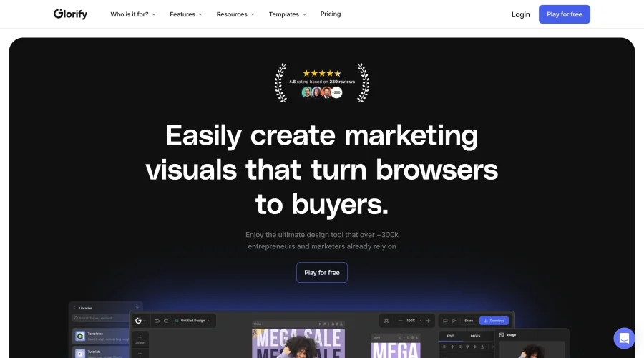Click the '+200' reviewer avatar bubble
This screenshot has height=358, width=644.
tap(336, 92)
